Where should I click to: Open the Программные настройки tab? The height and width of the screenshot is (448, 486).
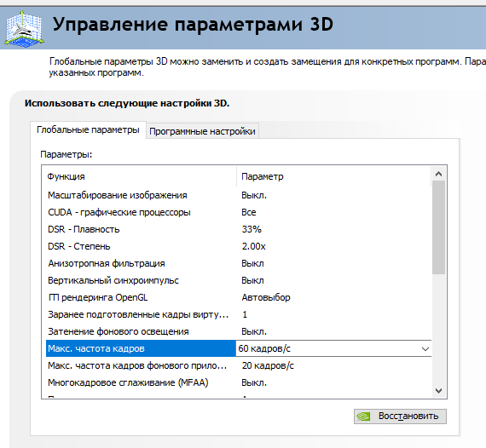click(202, 131)
